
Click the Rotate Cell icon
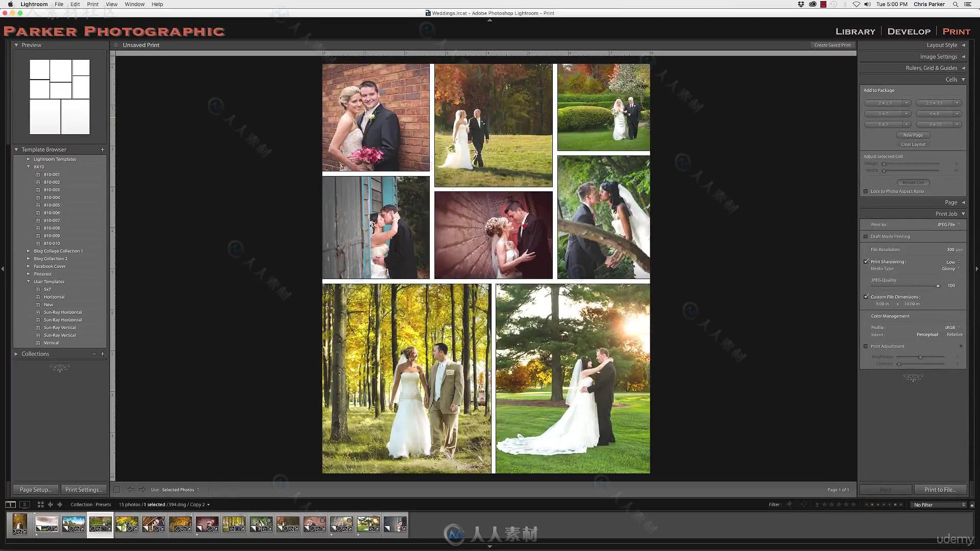pos(913,182)
